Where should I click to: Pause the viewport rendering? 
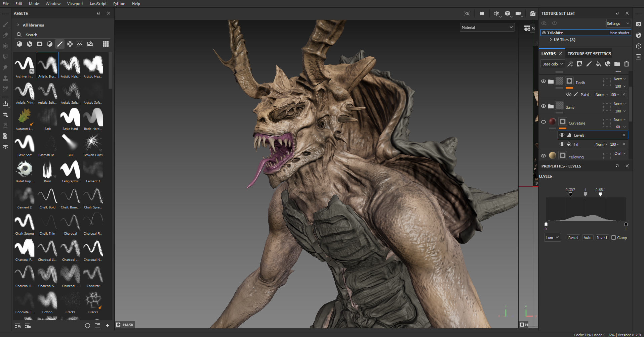tap(482, 13)
